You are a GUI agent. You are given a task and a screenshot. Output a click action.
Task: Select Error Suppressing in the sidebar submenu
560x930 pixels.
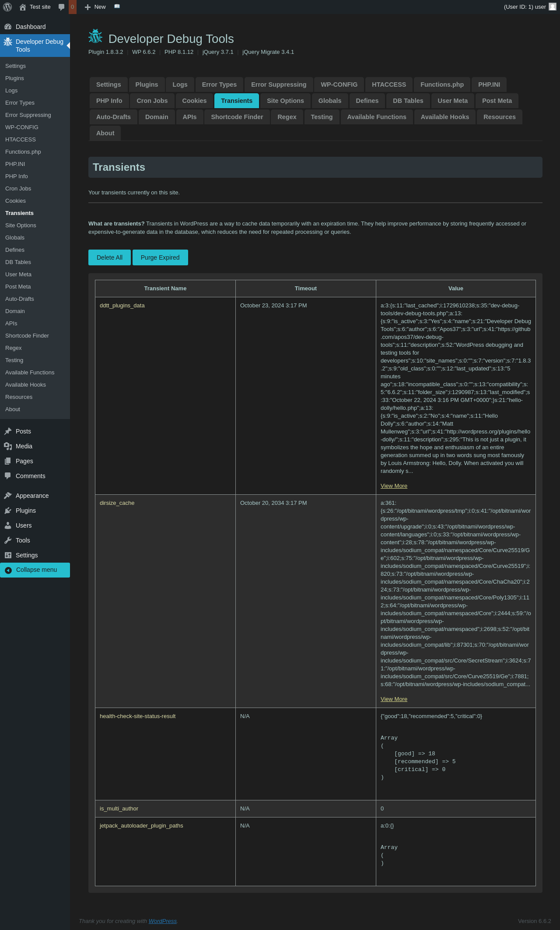(28, 115)
